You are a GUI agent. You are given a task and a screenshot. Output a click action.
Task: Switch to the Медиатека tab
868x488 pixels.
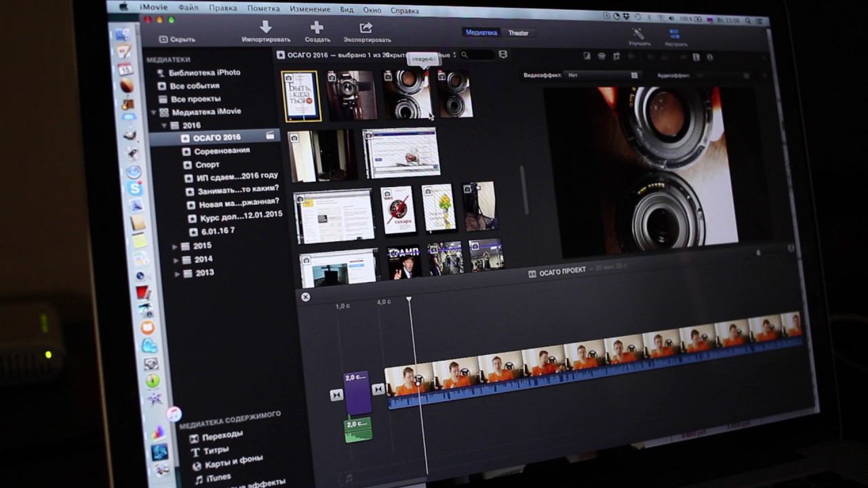481,33
